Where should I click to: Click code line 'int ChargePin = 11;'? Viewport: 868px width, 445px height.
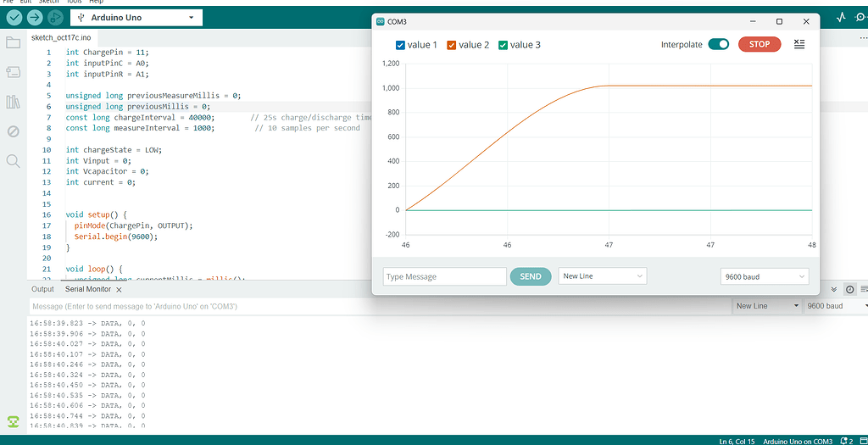pyautogui.click(x=108, y=52)
